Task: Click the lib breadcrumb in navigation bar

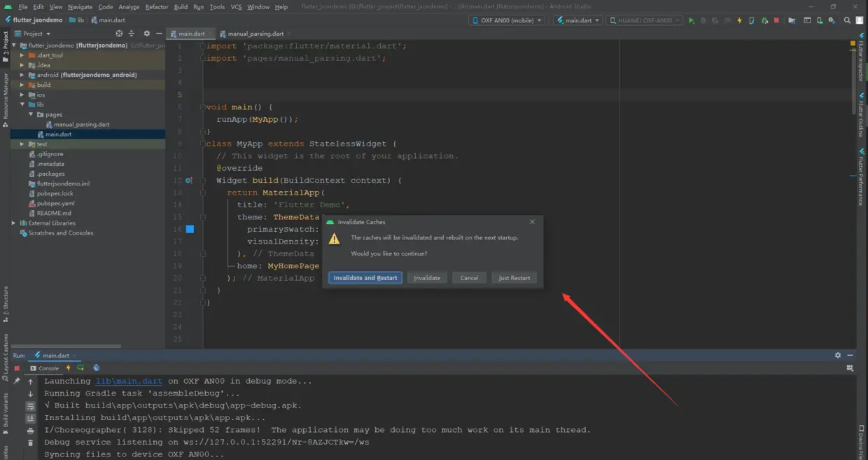Action: pyautogui.click(x=77, y=20)
